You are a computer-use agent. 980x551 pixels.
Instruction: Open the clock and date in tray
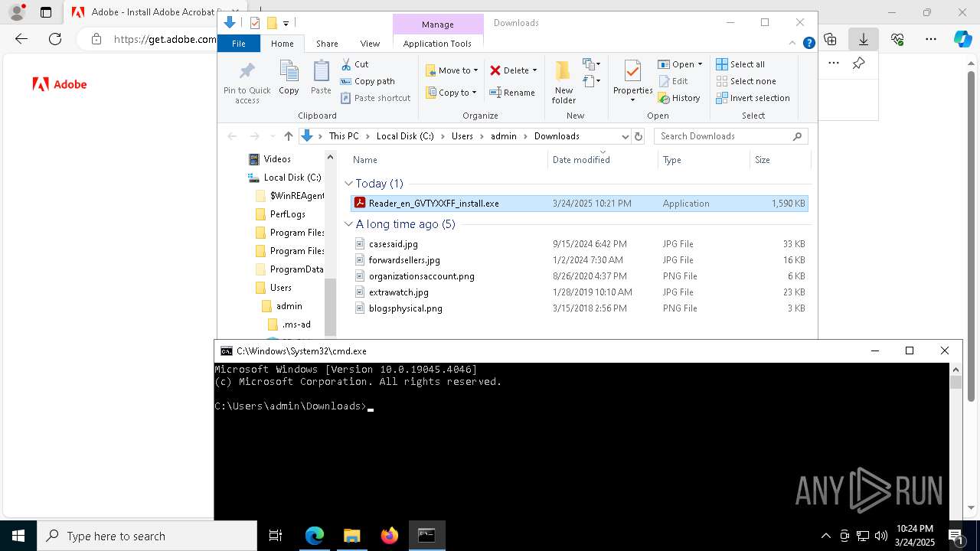click(914, 536)
